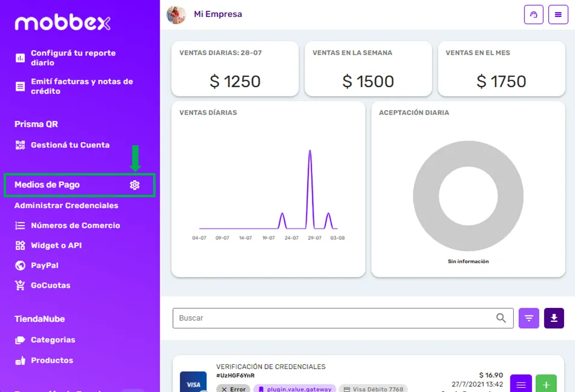Open Medios de Pago settings gear
This screenshot has height=392, width=575.
tap(134, 185)
